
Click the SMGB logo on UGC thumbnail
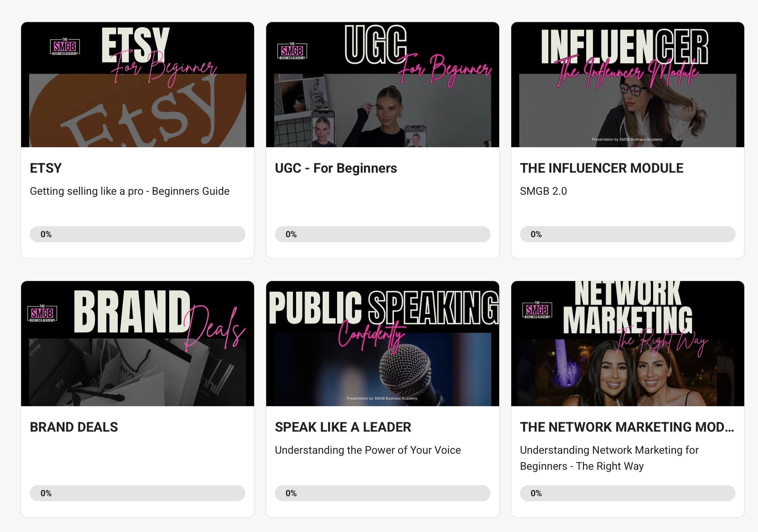292,51
